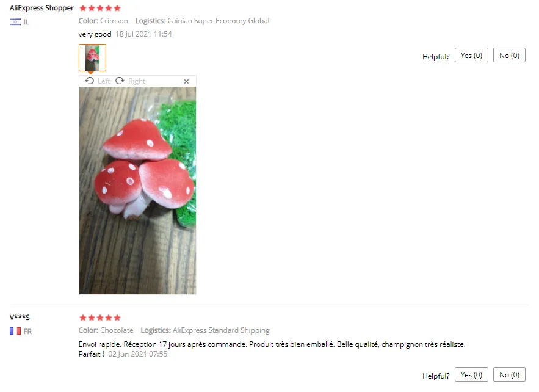Click the Israel flag icon

click(x=15, y=21)
